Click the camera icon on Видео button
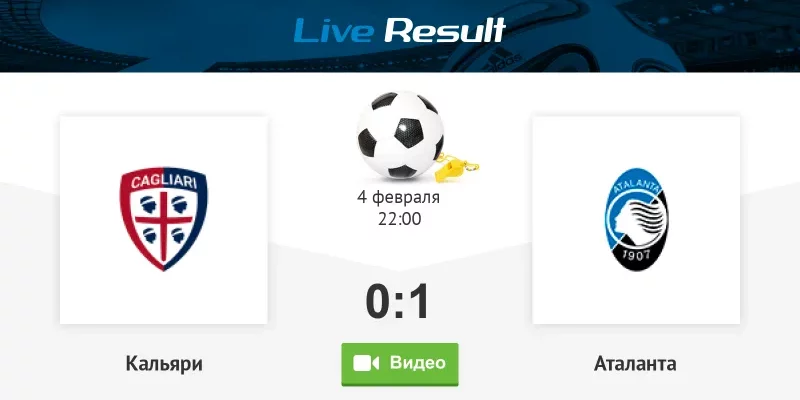The width and height of the screenshot is (800, 400). (366, 363)
